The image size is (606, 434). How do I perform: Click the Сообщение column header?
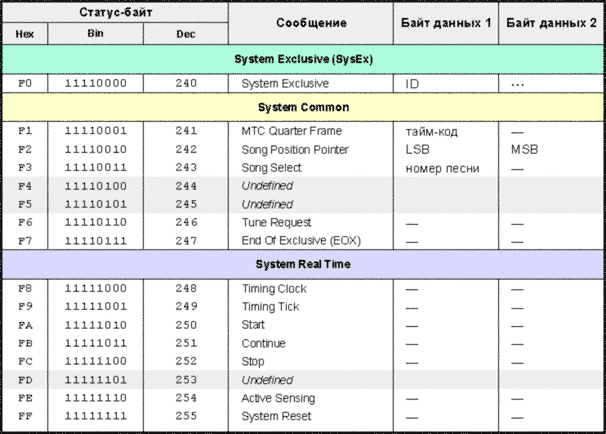311,23
